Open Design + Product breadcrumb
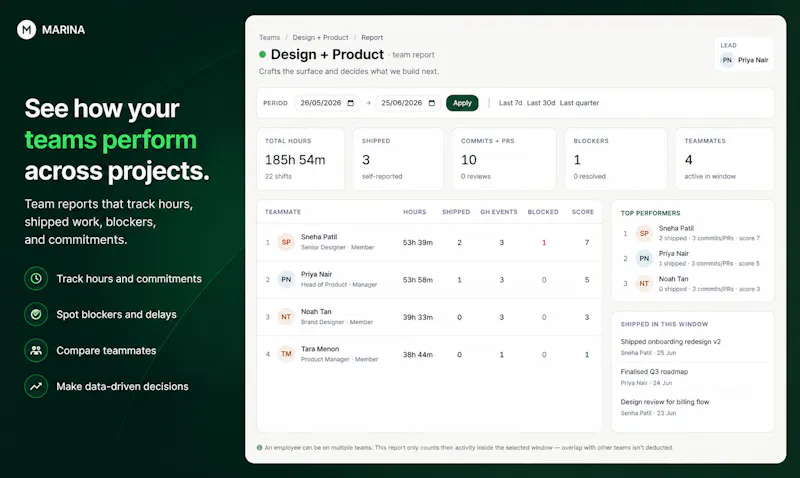This screenshot has height=478, width=800. click(x=320, y=37)
